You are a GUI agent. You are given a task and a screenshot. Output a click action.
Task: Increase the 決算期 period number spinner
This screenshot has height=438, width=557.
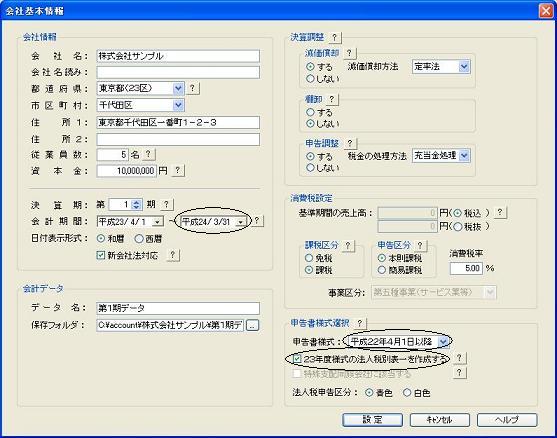(x=136, y=202)
